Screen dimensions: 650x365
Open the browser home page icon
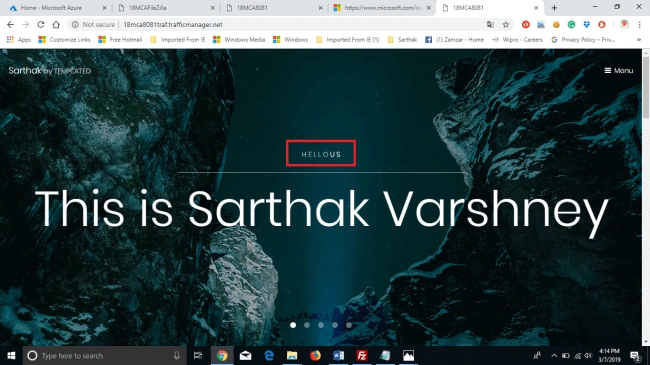56,24
